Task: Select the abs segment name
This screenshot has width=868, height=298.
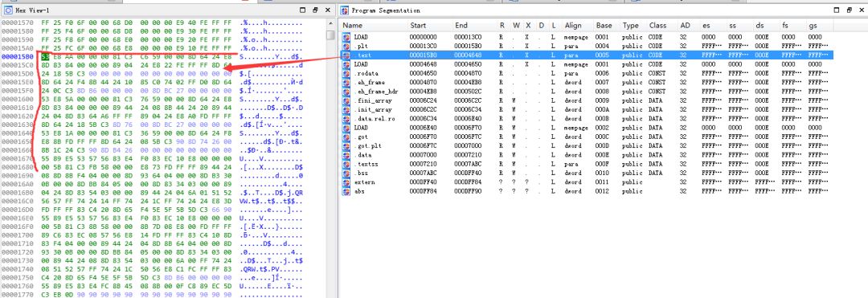Action: (358, 190)
